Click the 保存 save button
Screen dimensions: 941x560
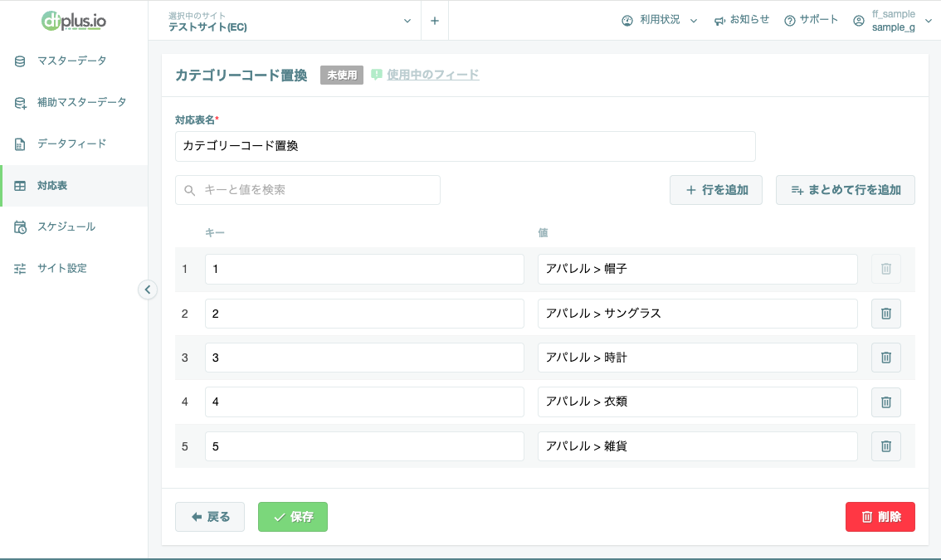(293, 517)
